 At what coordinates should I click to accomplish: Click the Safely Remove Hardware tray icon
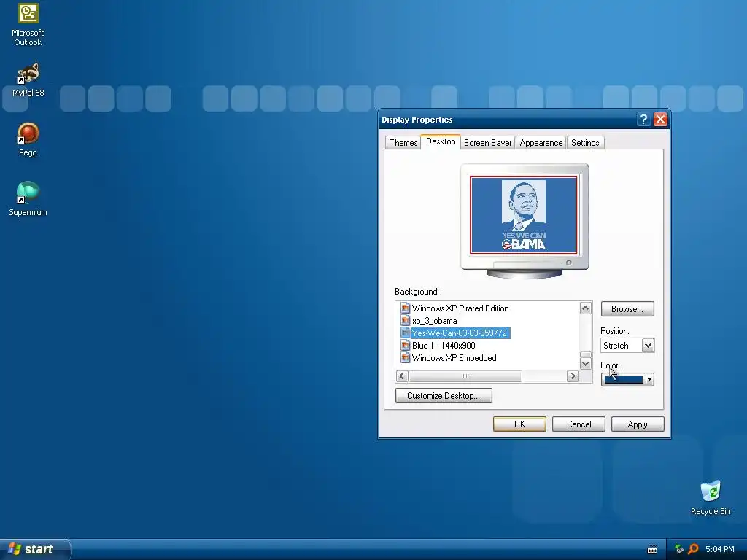coord(679,549)
